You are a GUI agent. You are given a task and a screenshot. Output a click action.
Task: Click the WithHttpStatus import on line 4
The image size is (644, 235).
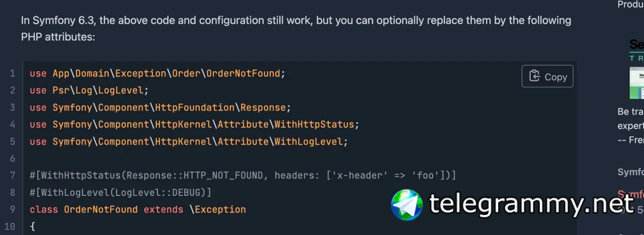(x=314, y=124)
